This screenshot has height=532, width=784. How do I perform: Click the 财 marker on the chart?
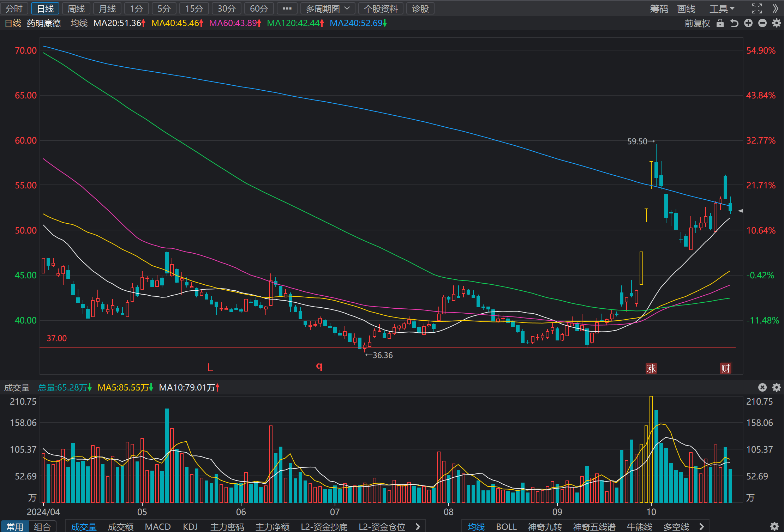coord(725,368)
